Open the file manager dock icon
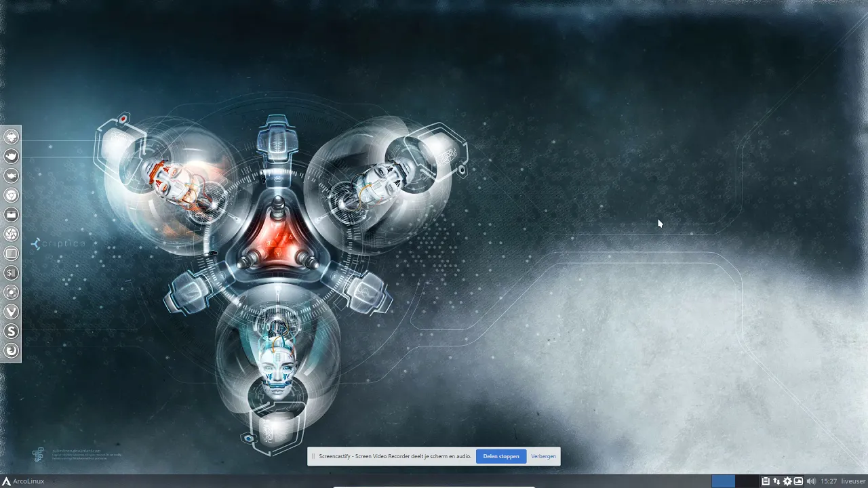Screen dimensions: 868x488 pyautogui.click(x=11, y=214)
